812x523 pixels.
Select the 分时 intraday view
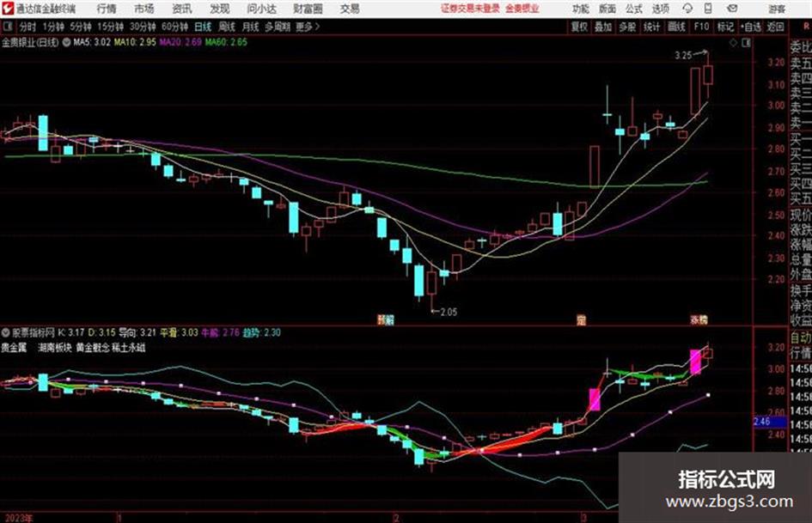(x=27, y=27)
